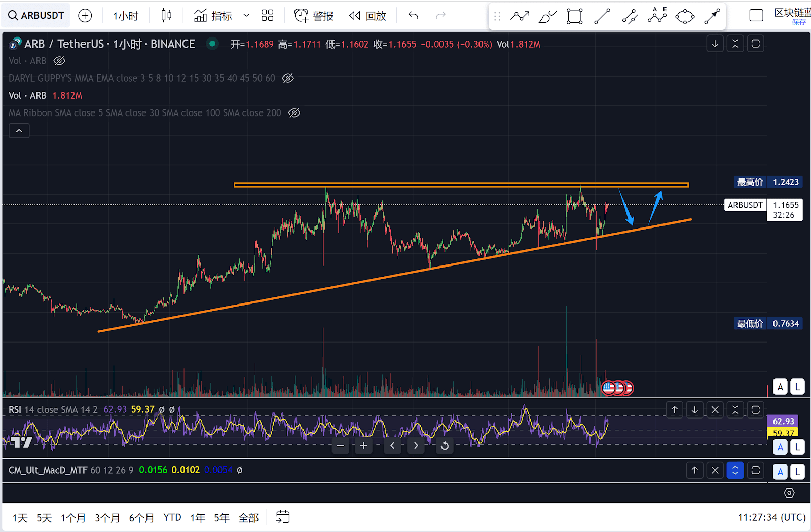Toggle auto scale A on main pane

point(780,387)
